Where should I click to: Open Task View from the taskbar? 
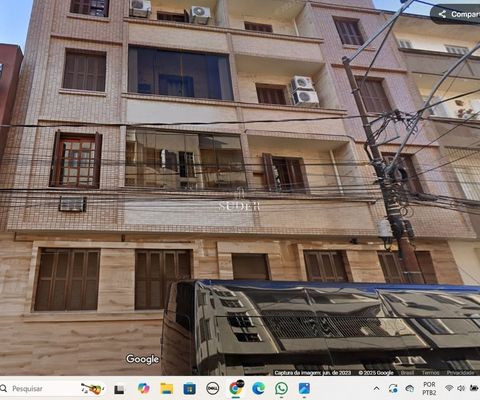pyautogui.click(x=119, y=389)
